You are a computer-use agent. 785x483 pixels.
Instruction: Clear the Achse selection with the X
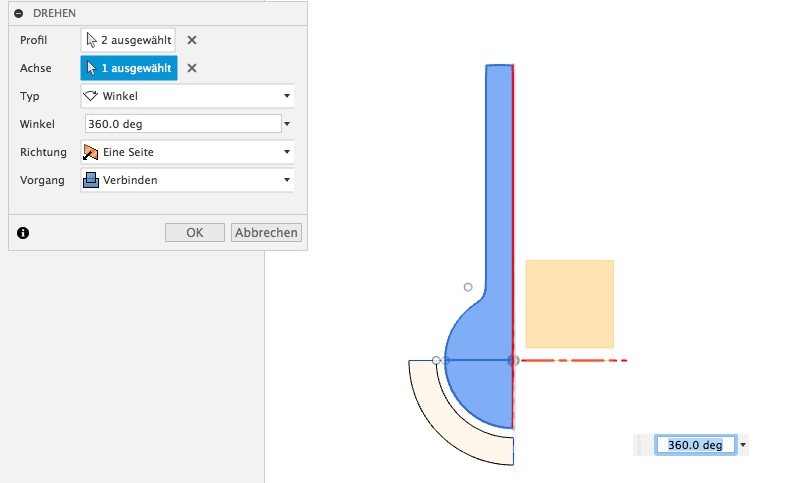[192, 68]
